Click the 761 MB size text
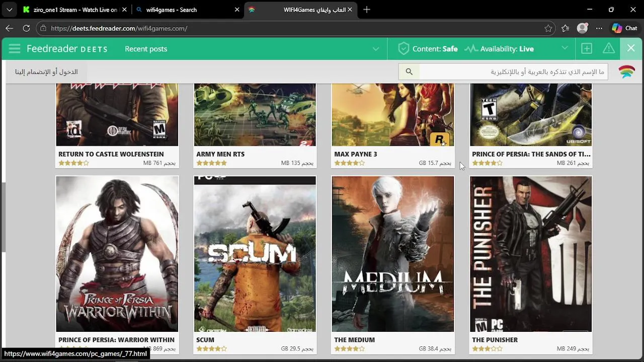The image size is (644, 362). [159, 163]
